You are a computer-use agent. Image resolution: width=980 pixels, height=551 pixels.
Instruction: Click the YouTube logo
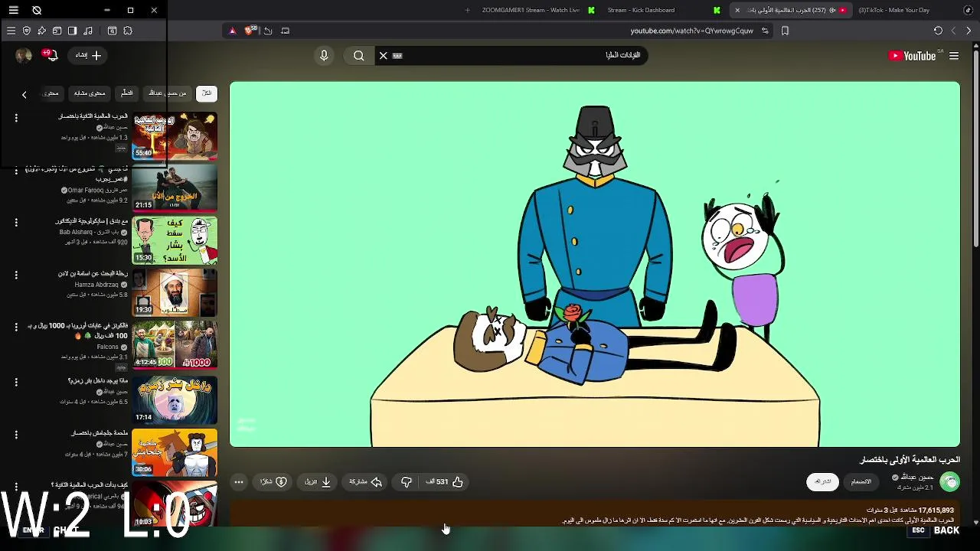[913, 55]
